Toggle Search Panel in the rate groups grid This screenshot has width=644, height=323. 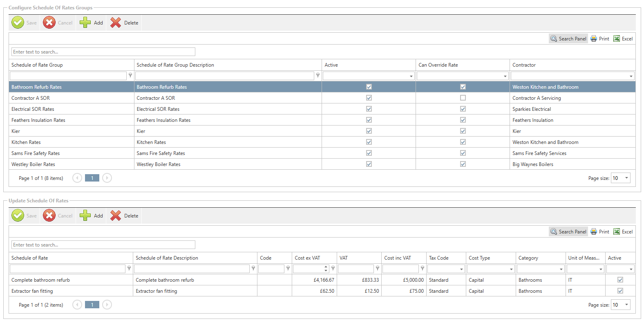568,39
